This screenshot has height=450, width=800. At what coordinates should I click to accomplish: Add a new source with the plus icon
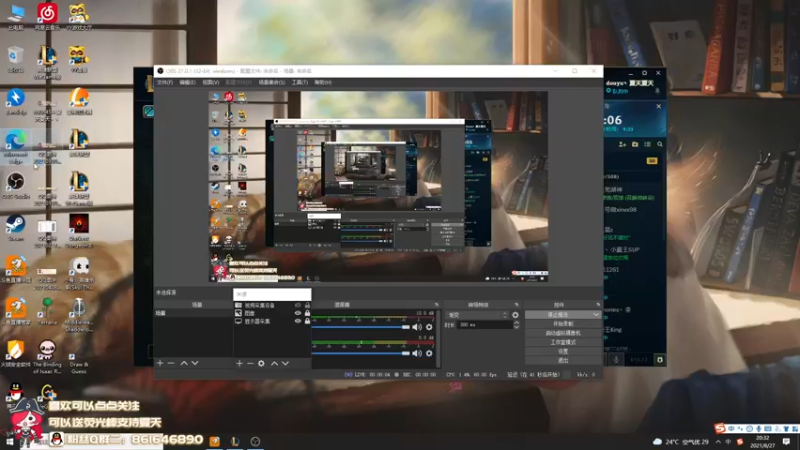click(239, 363)
